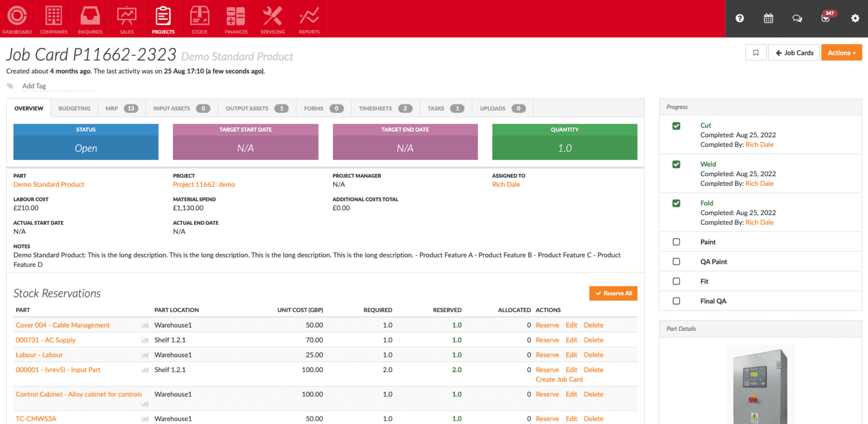Click the Reserve All button

point(613,293)
